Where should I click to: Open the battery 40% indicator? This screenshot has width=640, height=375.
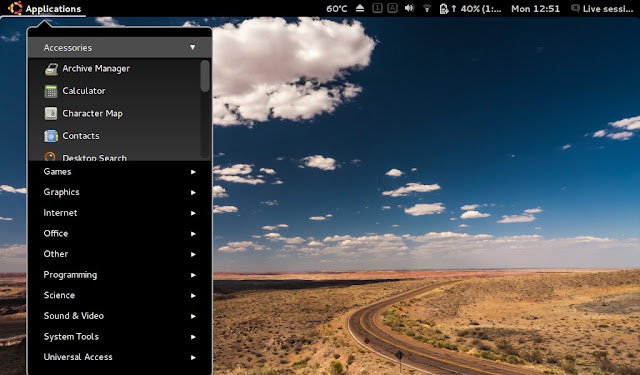470,9
